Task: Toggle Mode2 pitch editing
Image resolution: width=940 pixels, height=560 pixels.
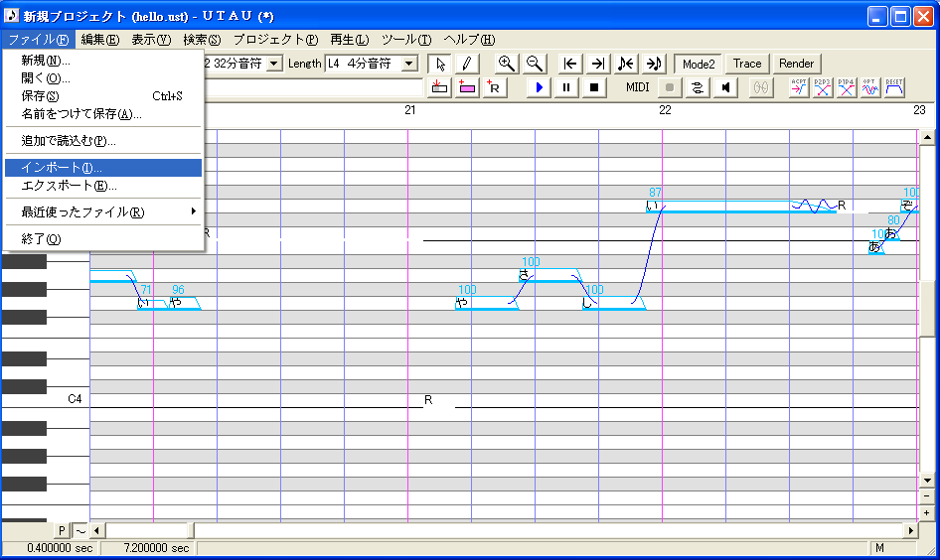Action: click(x=699, y=64)
